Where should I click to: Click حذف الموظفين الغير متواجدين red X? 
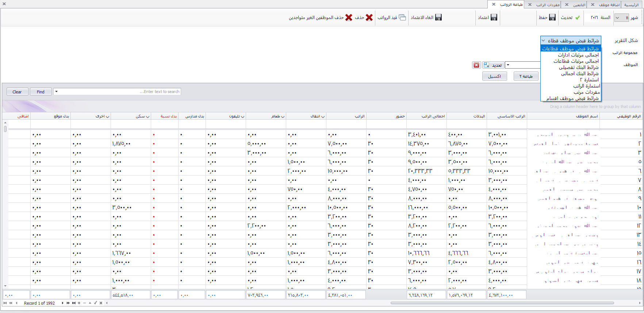pyautogui.click(x=349, y=18)
